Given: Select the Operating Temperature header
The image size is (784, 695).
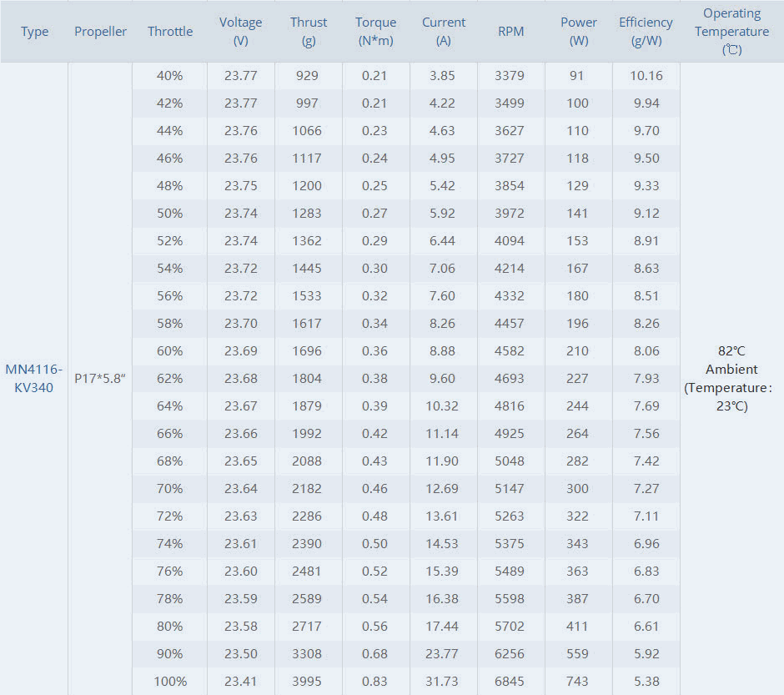Looking at the screenshot, I should 732,32.
